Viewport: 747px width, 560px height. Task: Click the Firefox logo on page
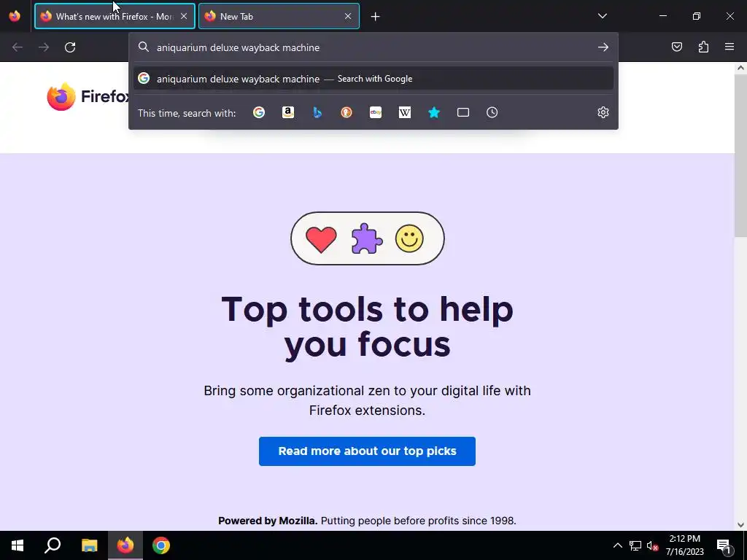(88, 97)
